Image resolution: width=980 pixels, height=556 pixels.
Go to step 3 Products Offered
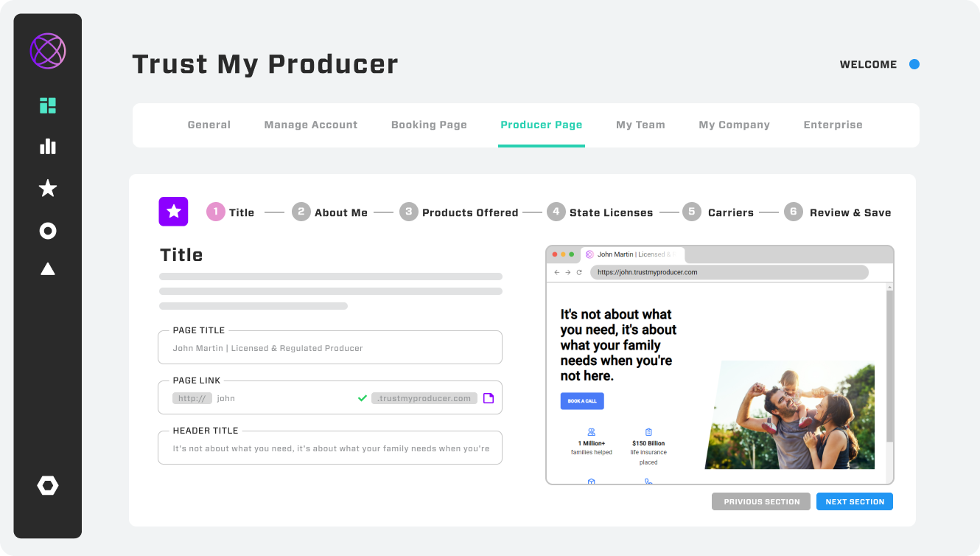click(459, 212)
